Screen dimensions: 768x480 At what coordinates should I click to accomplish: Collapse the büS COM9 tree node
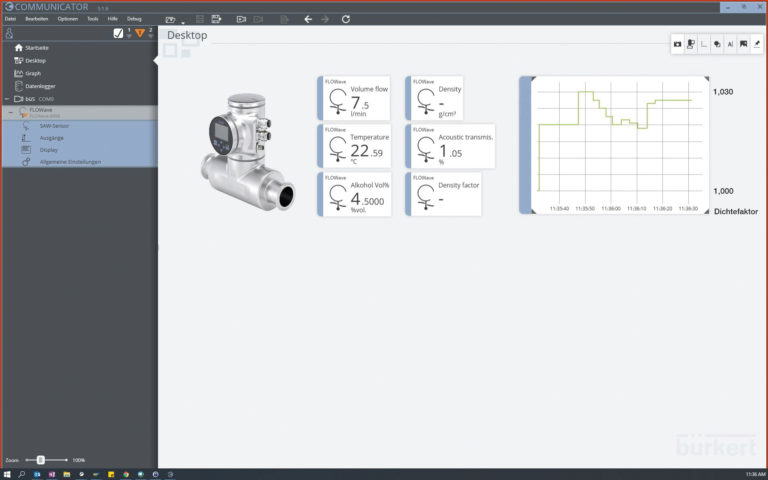coord(9,99)
